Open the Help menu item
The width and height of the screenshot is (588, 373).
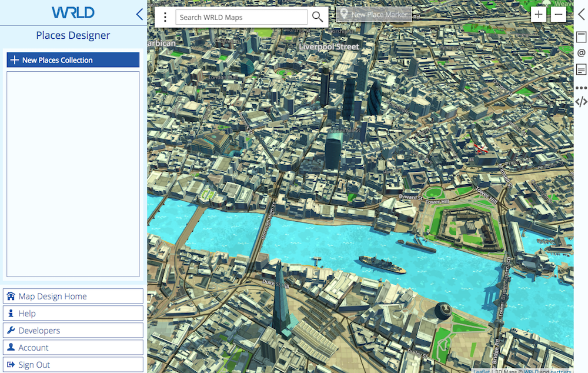click(x=73, y=314)
